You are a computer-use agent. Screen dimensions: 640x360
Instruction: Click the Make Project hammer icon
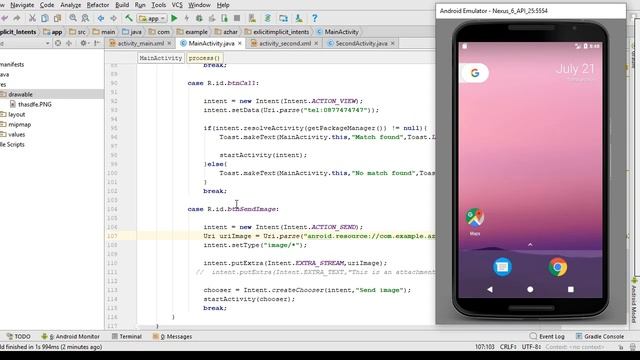tap(129, 18)
